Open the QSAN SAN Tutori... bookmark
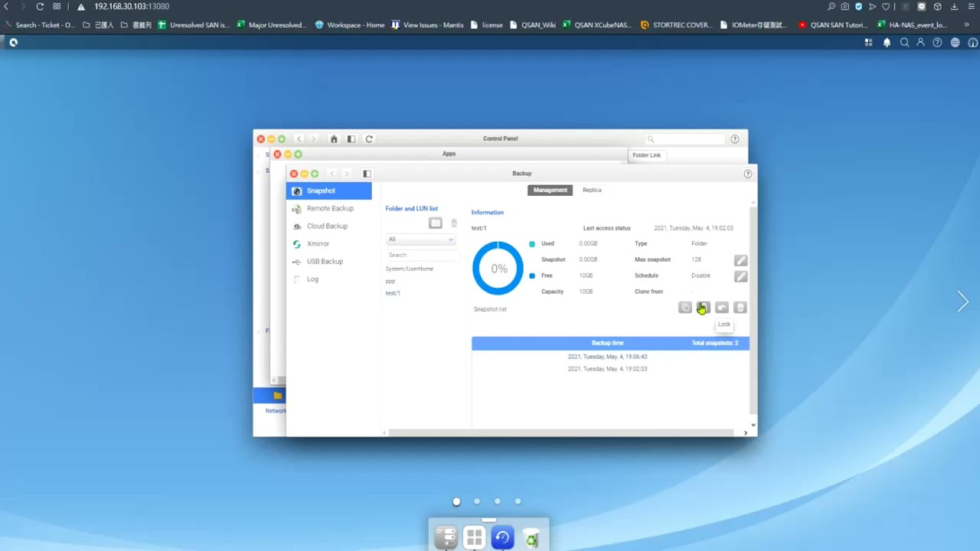980x551 pixels. click(832, 24)
